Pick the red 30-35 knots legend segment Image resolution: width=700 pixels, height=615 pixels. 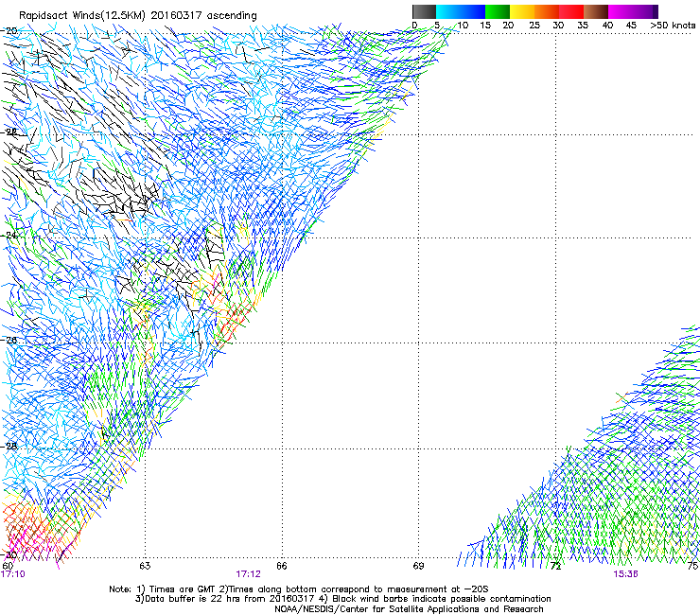571,11
